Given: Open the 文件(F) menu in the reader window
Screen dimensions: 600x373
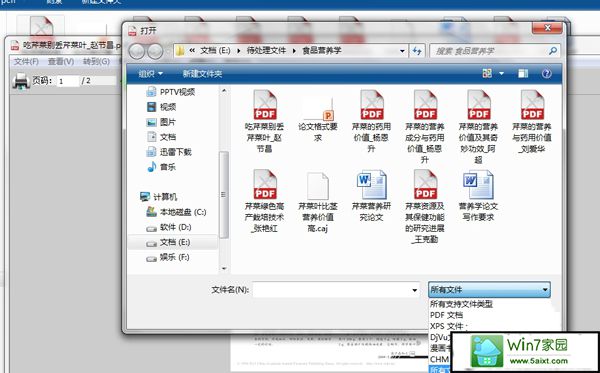Looking at the screenshot, I should [26, 62].
